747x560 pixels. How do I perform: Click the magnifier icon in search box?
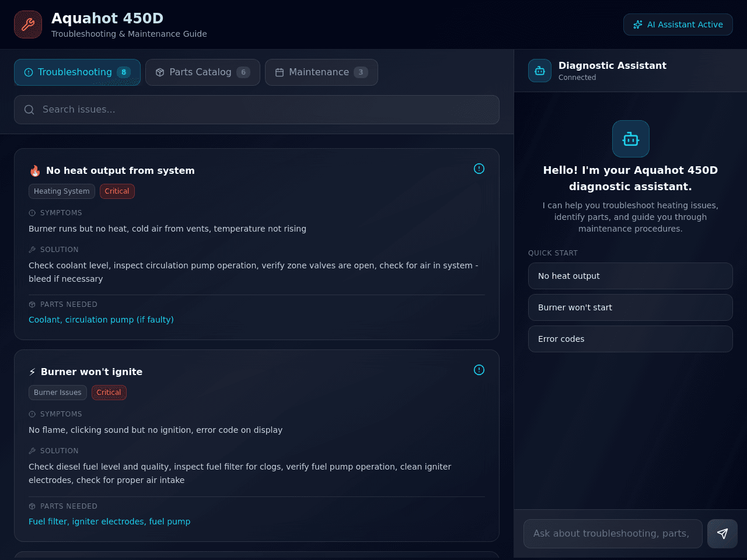click(x=29, y=110)
